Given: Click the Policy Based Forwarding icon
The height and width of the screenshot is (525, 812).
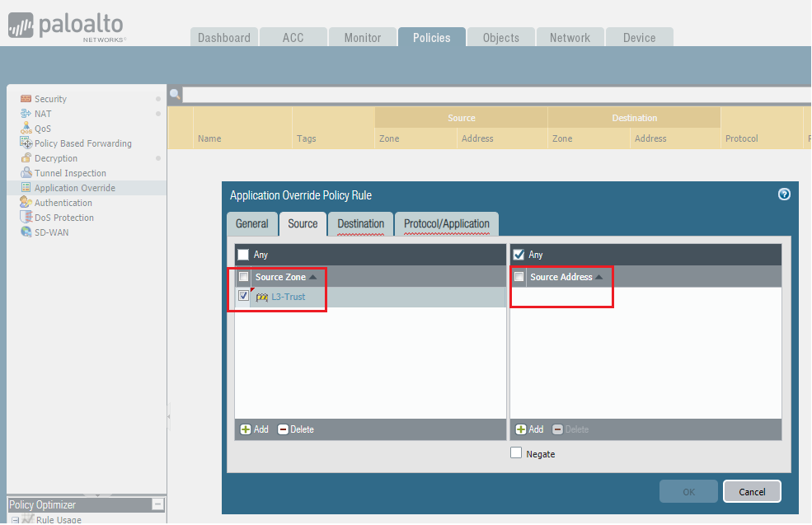Looking at the screenshot, I should [x=26, y=143].
